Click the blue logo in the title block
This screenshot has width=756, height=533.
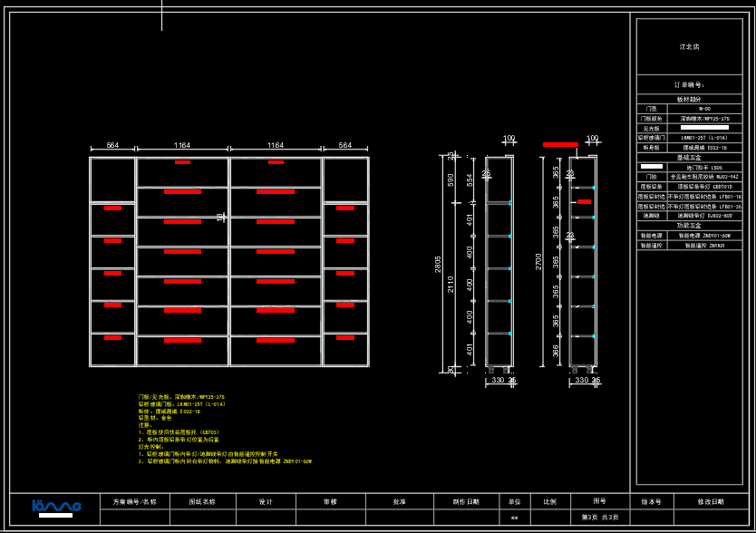[56, 506]
